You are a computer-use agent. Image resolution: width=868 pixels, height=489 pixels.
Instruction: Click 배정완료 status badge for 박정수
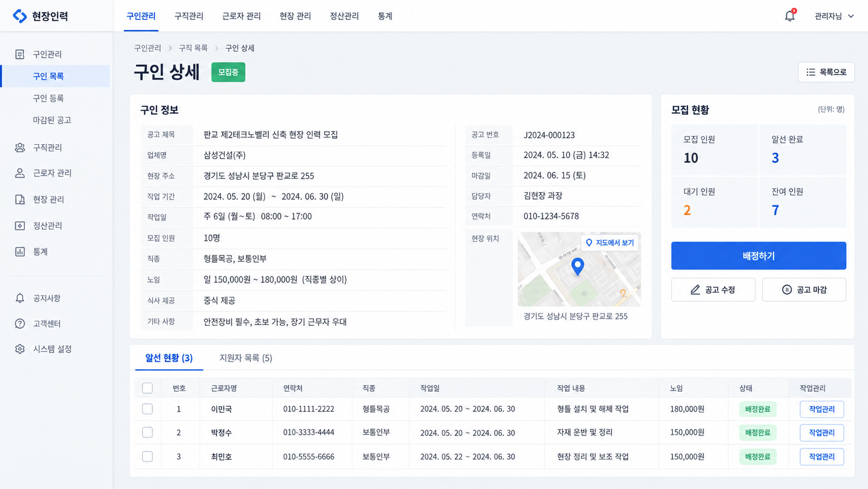click(x=758, y=432)
